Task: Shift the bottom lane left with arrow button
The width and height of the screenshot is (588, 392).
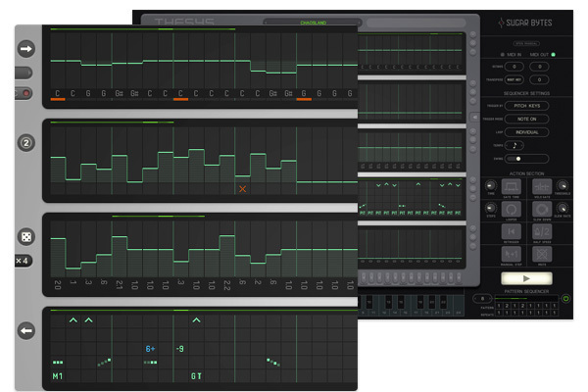Action: click(25, 331)
